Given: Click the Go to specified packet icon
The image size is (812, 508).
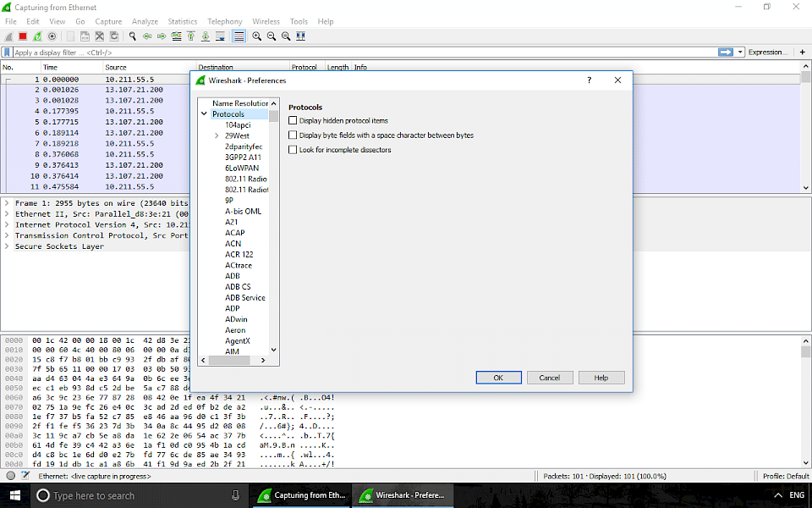Looking at the screenshot, I should tap(176, 36).
